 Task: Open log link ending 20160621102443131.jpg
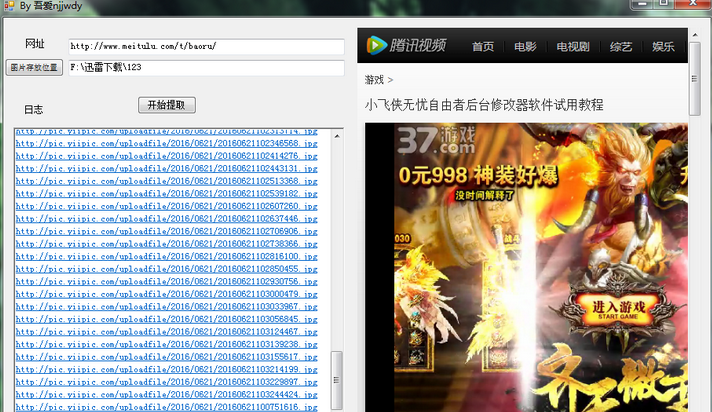(x=167, y=169)
